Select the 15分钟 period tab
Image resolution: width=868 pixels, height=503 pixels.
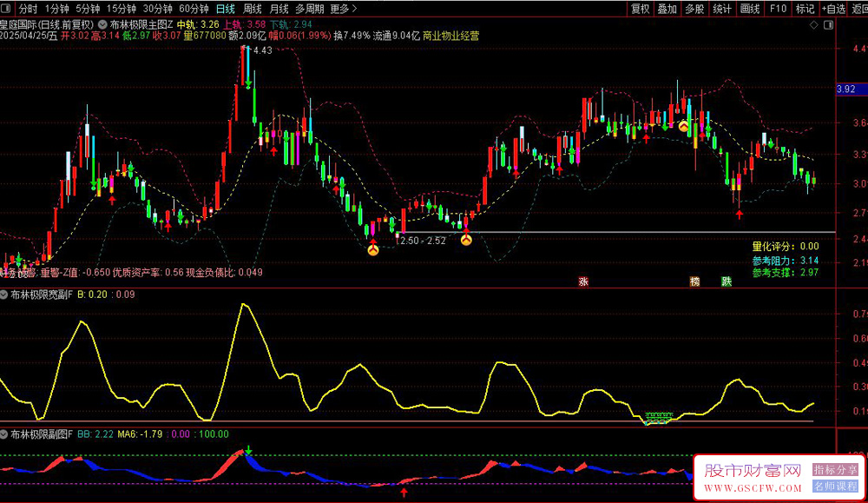click(x=122, y=9)
